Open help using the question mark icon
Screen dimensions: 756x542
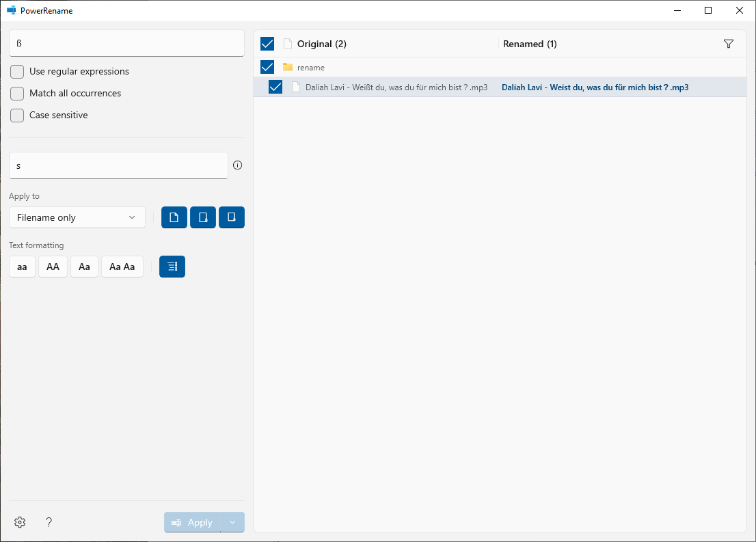tap(49, 521)
